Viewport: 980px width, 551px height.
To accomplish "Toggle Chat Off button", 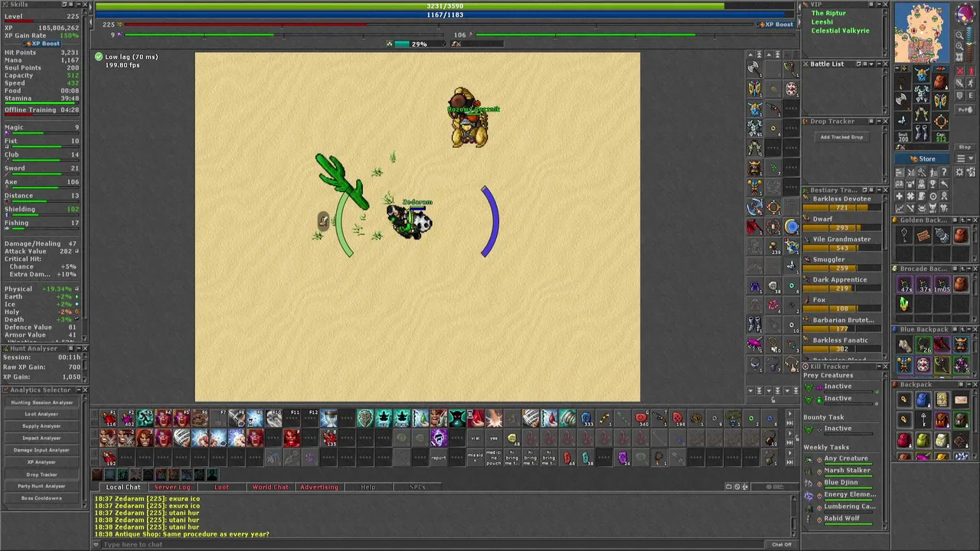I will [x=782, y=544].
